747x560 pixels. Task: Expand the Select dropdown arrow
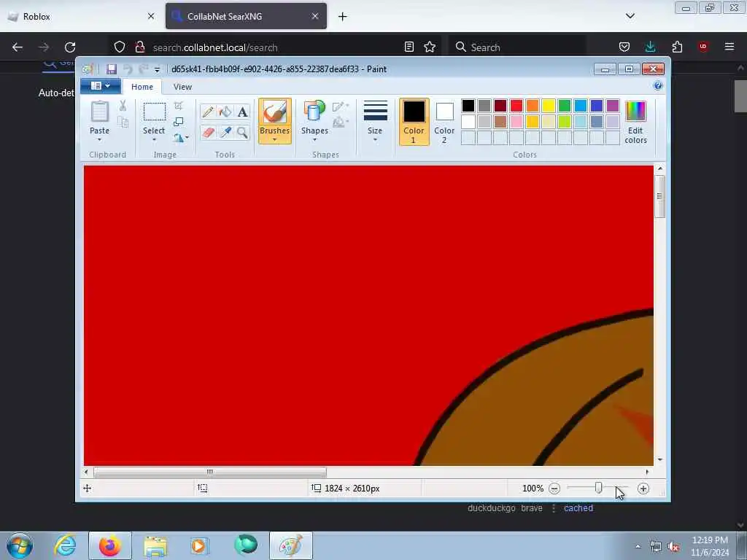pyautogui.click(x=155, y=139)
